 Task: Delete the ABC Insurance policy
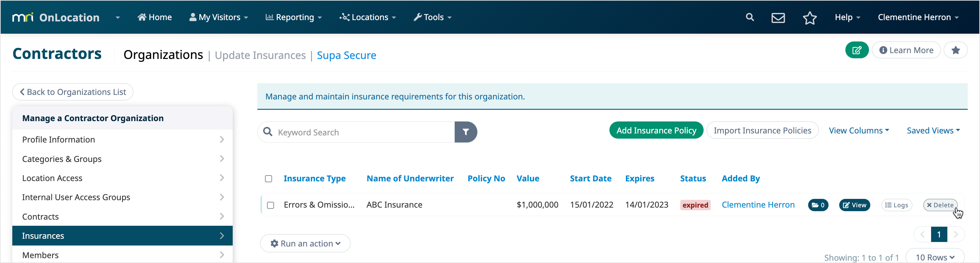point(940,205)
